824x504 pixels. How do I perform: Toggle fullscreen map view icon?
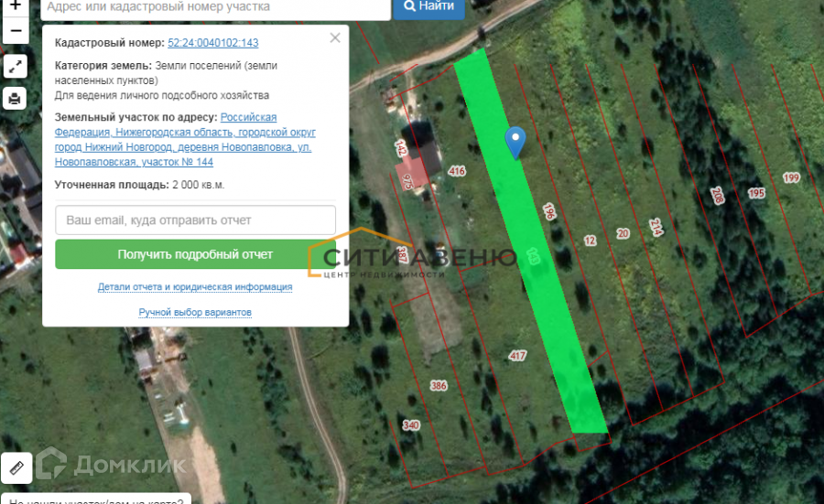pyautogui.click(x=16, y=66)
